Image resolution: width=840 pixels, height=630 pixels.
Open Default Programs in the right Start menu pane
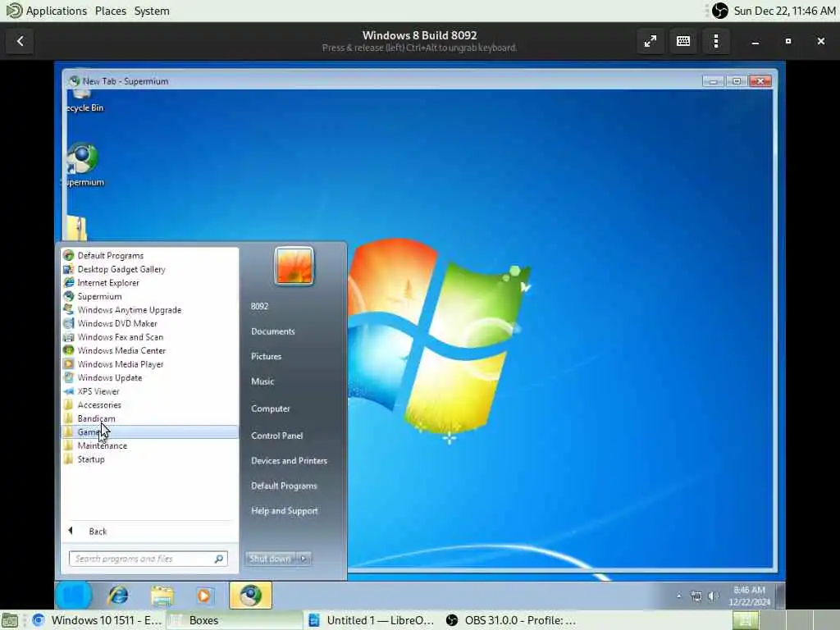284,486
